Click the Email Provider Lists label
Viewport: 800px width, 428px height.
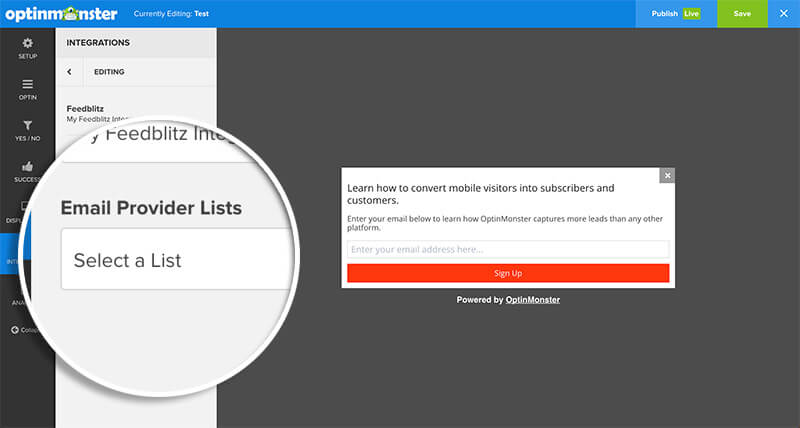pyautogui.click(x=152, y=208)
